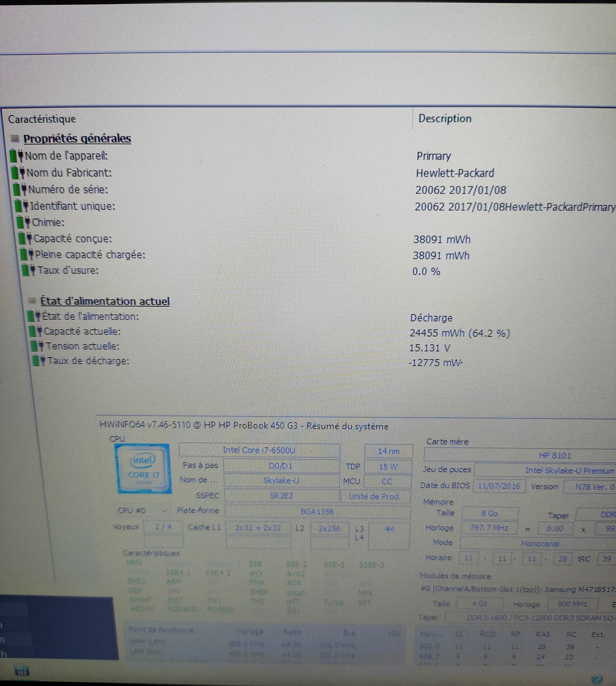Image resolution: width=616 pixels, height=686 pixels.
Task: Click the Intel Core i7 logo badge
Action: point(143,469)
